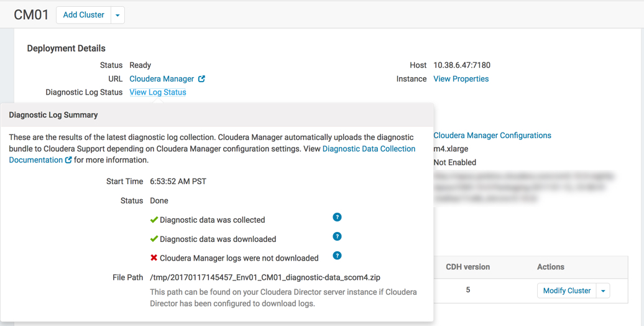Click help icon for diagnostic data collected
This screenshot has height=326, width=644.
pos(337,217)
